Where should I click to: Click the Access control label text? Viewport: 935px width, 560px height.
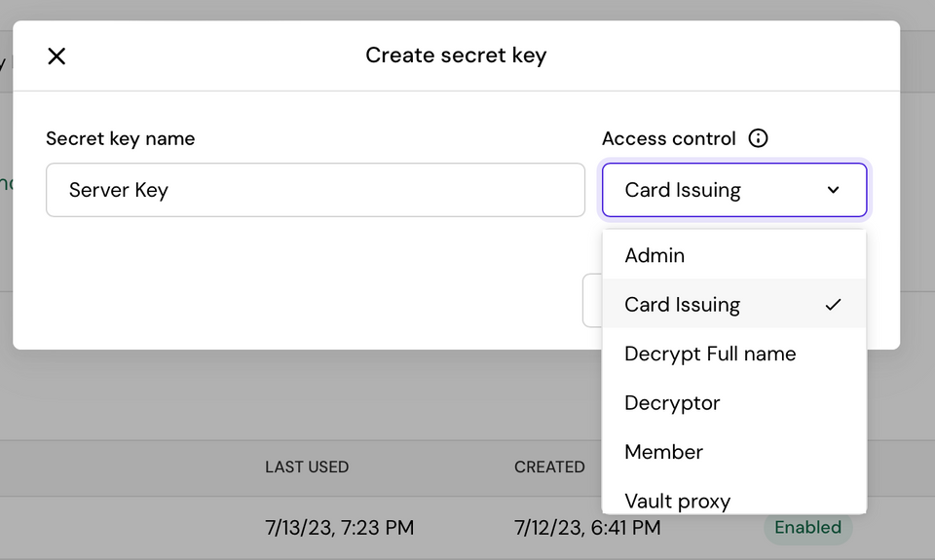click(x=668, y=138)
